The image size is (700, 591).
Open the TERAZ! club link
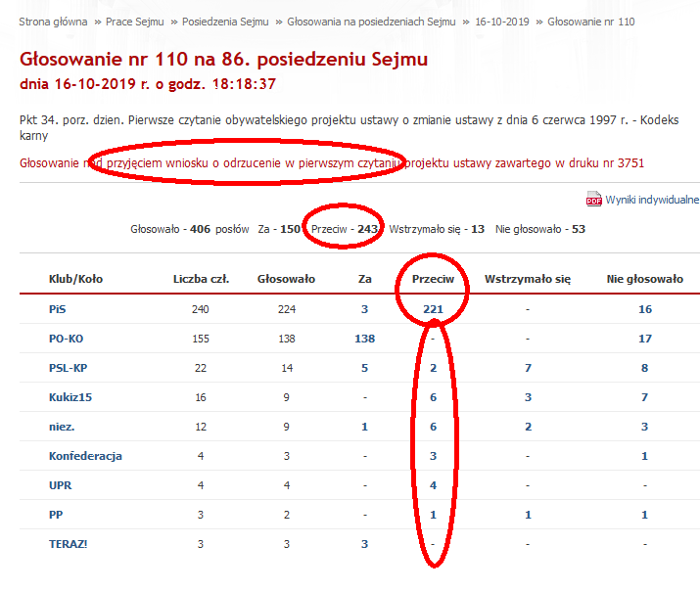point(69,544)
